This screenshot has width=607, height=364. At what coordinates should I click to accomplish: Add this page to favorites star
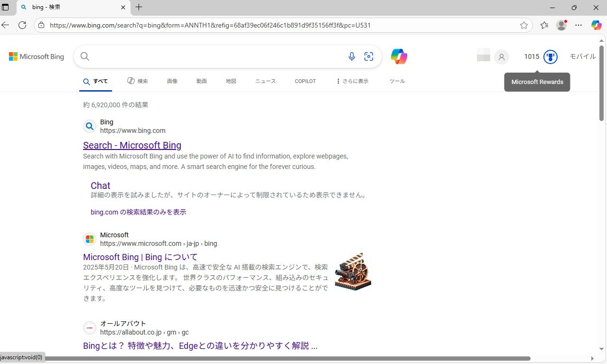pyautogui.click(x=524, y=25)
